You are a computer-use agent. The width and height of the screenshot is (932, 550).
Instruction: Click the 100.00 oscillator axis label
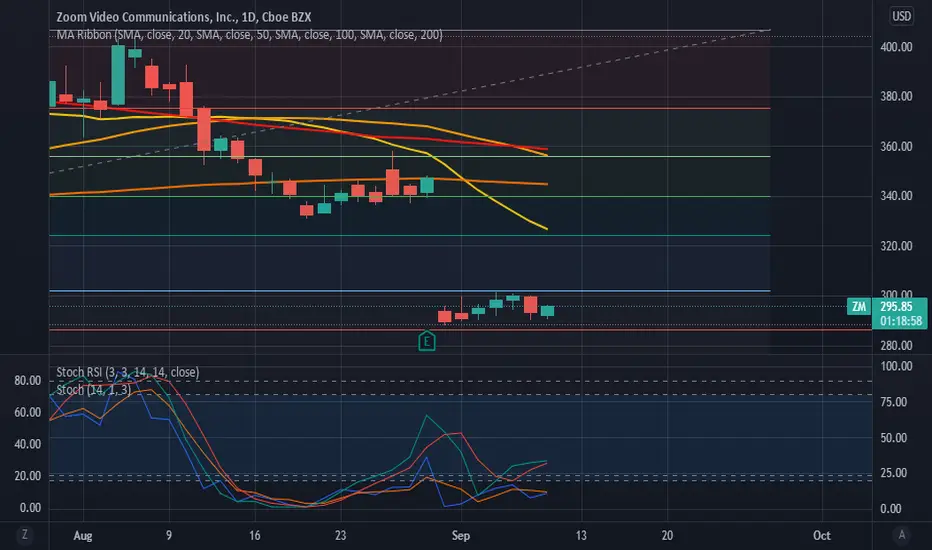[896, 366]
